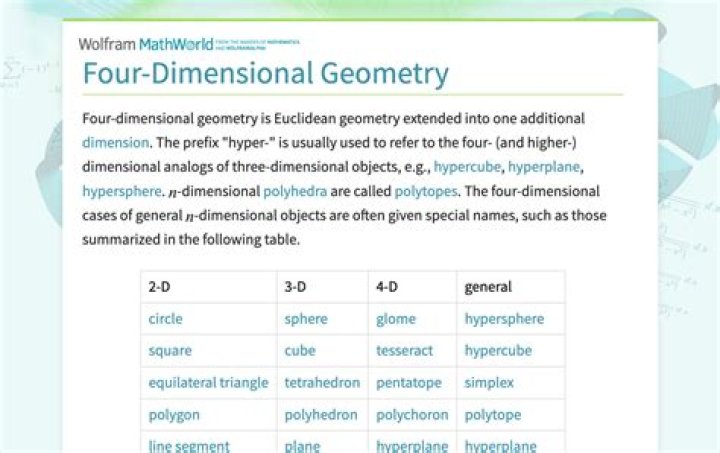Visit the hypersphere link in paragraph

[122, 191]
